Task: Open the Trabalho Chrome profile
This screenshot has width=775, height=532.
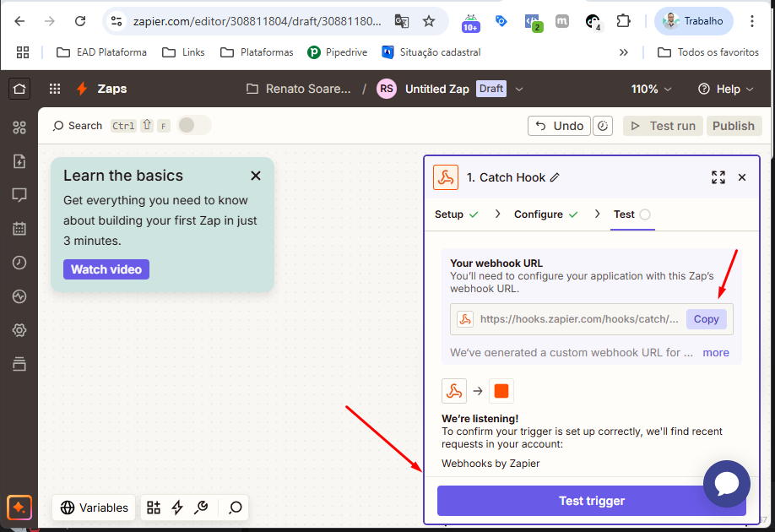Action: point(693,21)
